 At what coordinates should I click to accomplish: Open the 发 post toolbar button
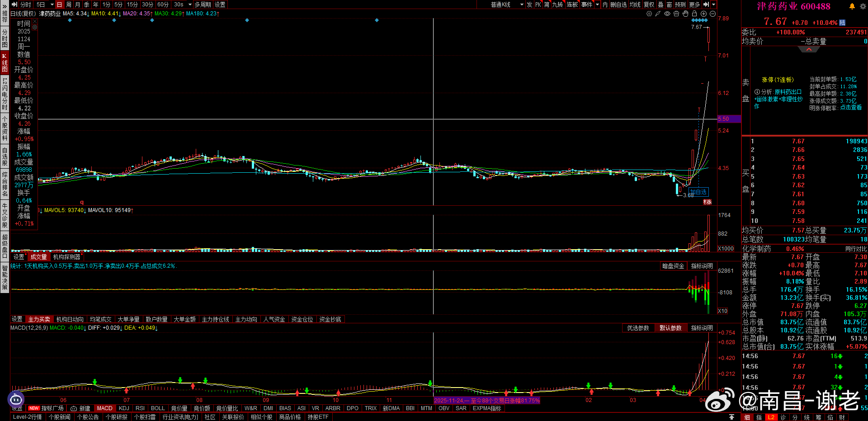pos(529,5)
